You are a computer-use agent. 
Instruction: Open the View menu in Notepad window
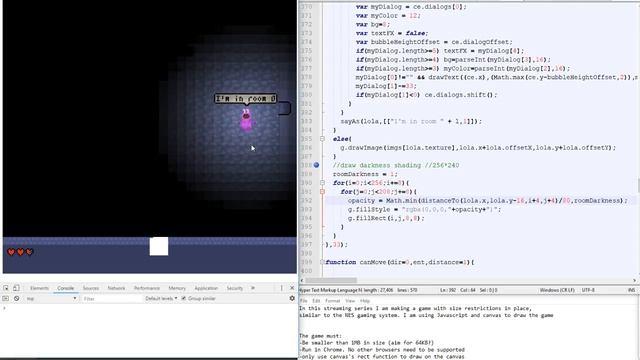(350, 301)
